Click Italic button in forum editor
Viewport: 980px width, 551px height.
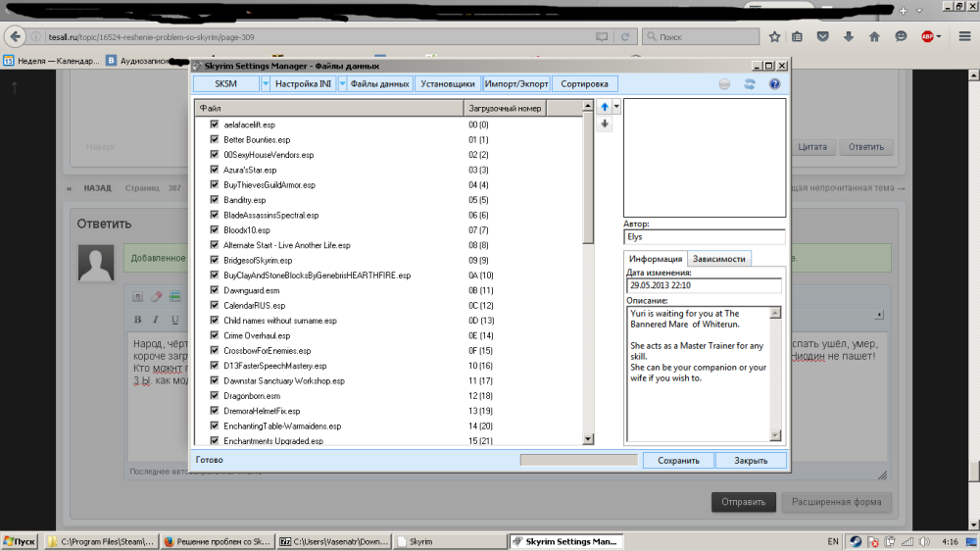(x=156, y=320)
